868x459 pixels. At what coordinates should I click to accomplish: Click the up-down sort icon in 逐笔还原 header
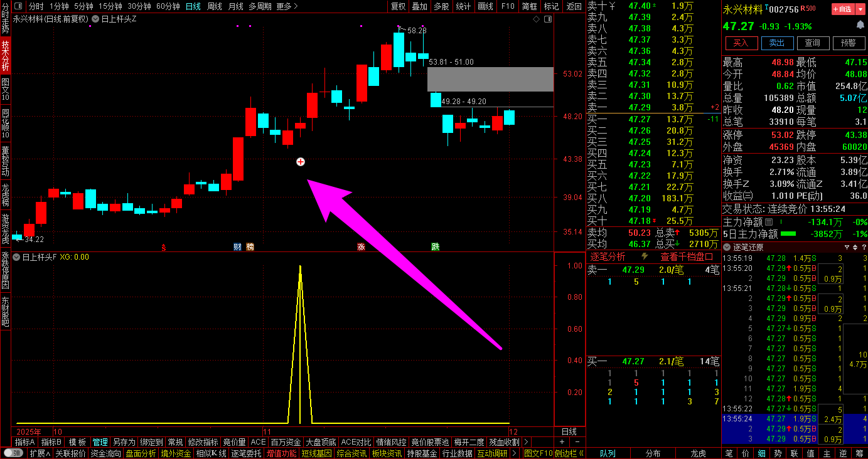point(854,247)
